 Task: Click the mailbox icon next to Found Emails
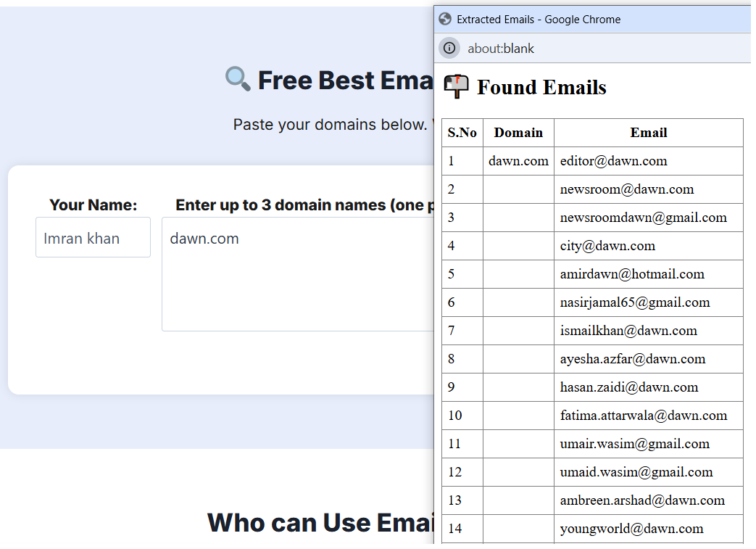(455, 86)
